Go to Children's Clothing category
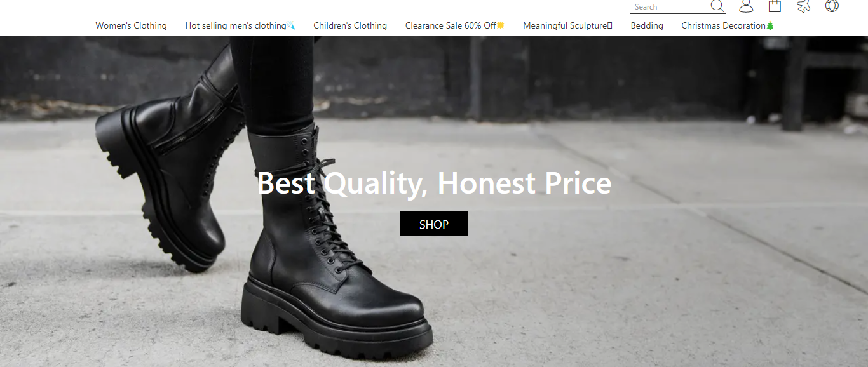 click(350, 26)
